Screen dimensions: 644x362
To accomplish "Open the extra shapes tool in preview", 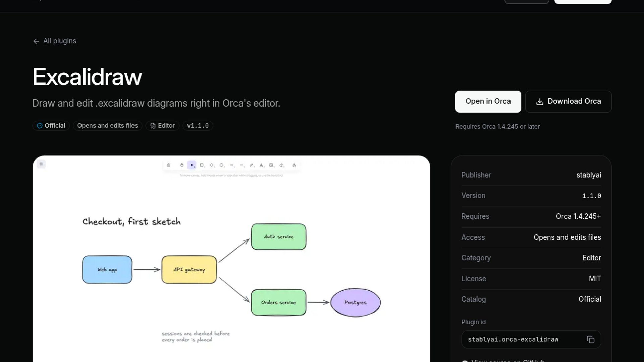I will [294, 165].
